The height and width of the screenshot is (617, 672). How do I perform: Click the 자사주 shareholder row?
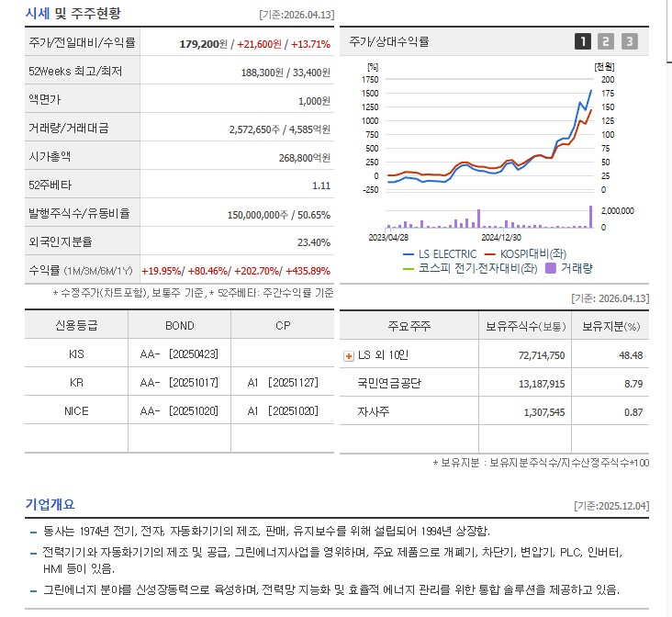(x=494, y=411)
